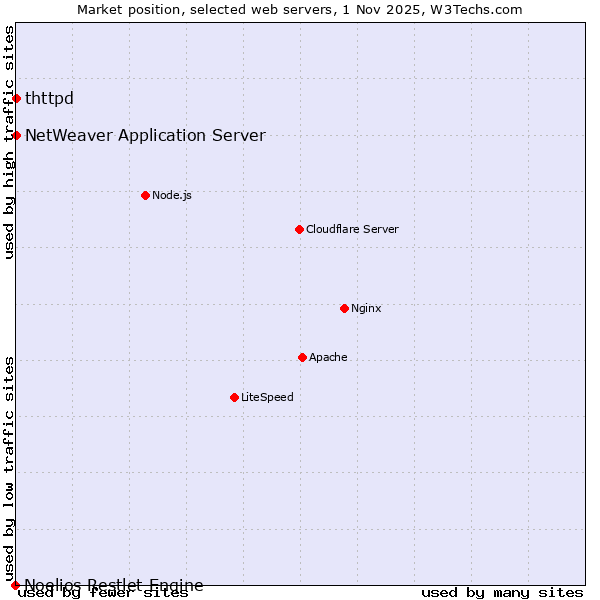This screenshot has height=600, width=600.
Task: Select the Cloudflare Server data point marker
Action: pyautogui.click(x=299, y=229)
